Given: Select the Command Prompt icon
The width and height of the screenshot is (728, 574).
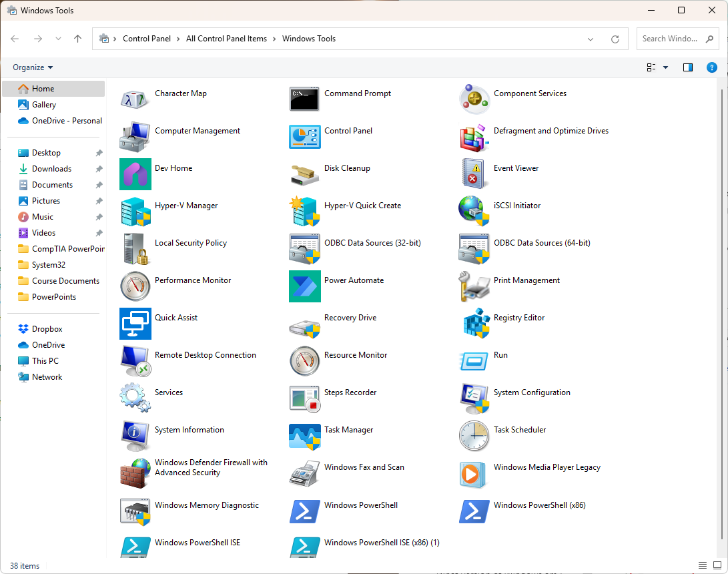Looking at the screenshot, I should tap(305, 99).
